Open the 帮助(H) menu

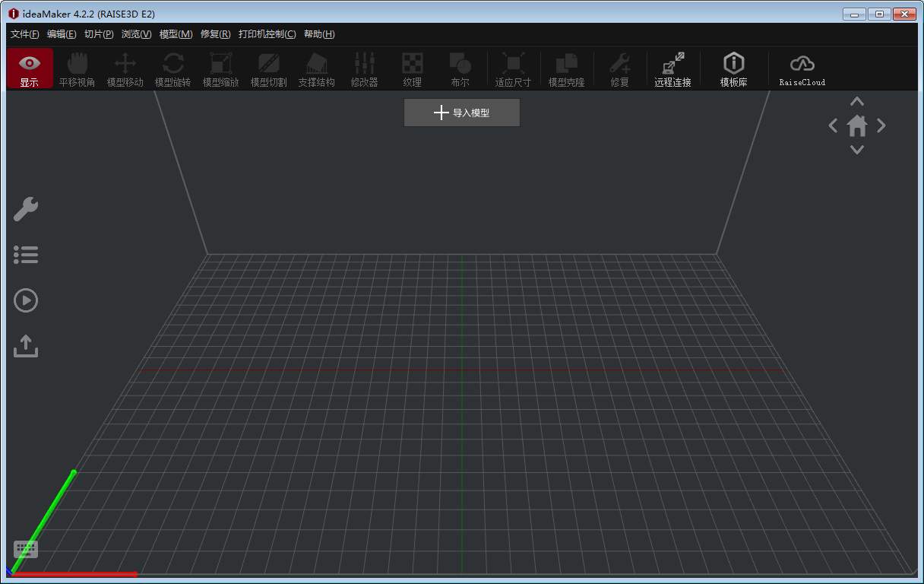(x=319, y=34)
